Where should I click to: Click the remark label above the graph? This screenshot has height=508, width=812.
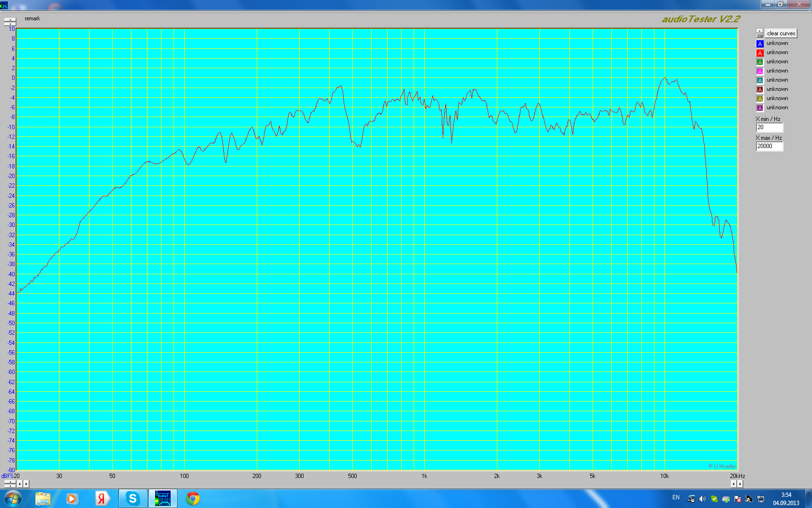point(32,18)
